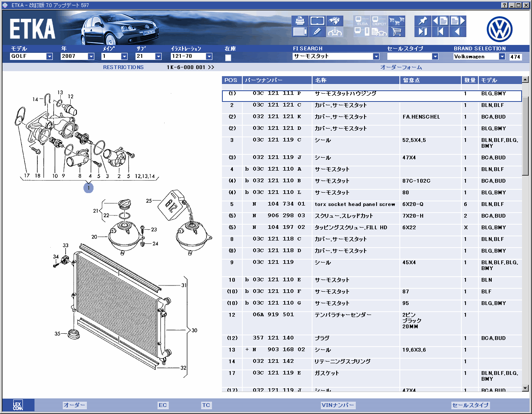Select the サーモスタットハウジング row
Screen dimensions: 532x414
tap(372, 96)
